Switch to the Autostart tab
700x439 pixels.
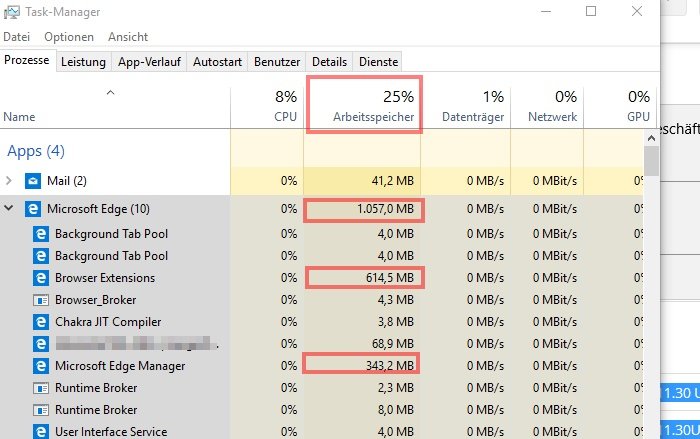(217, 62)
